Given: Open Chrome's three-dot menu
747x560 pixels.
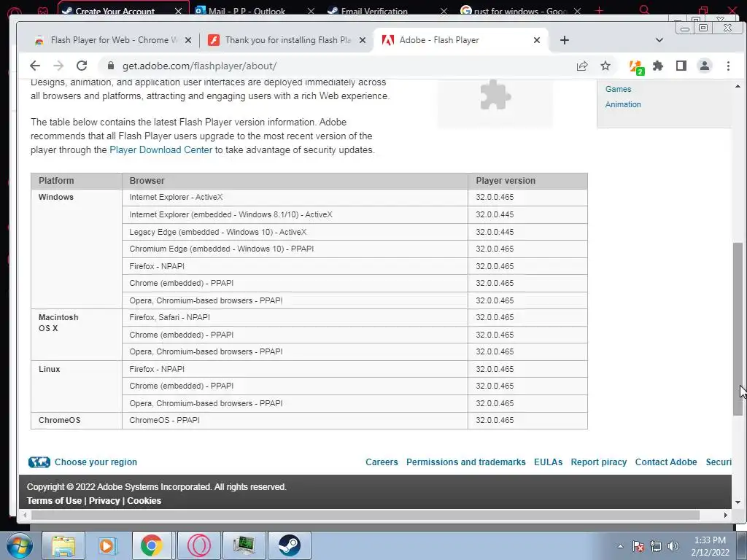Looking at the screenshot, I should click(x=728, y=66).
